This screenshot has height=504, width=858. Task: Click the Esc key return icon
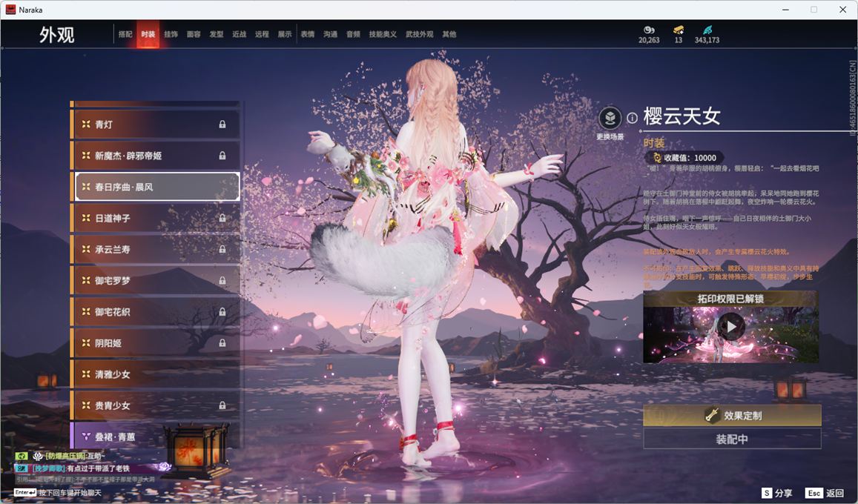814,493
